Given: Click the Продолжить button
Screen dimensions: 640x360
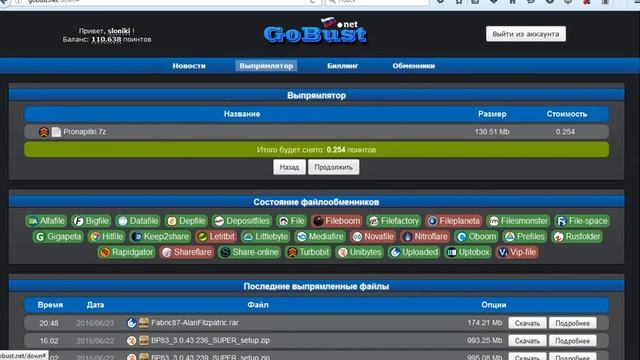Looking at the screenshot, I should click(333, 167).
